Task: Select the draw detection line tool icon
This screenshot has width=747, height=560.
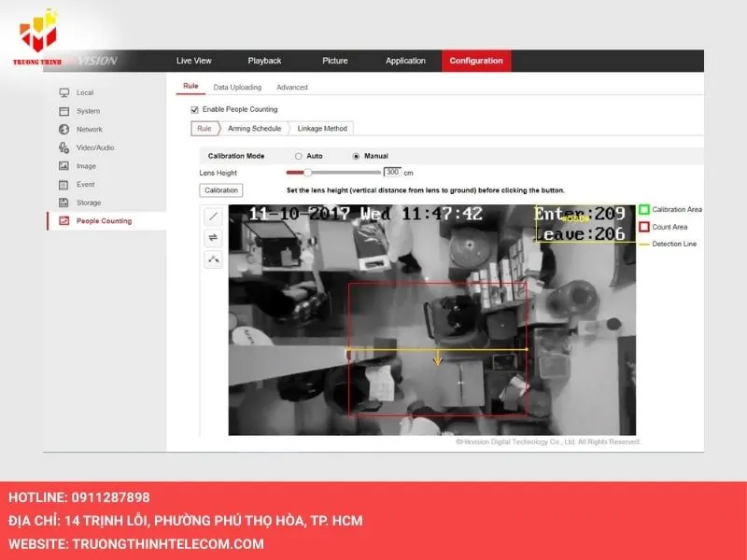Action: click(213, 216)
